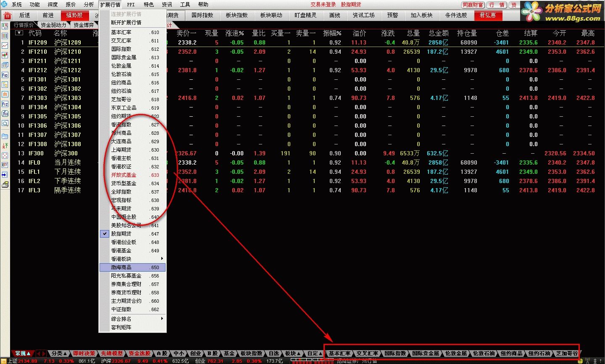
Task: Click the F10 info sidebar icon
Action: pyautogui.click(x=5, y=75)
